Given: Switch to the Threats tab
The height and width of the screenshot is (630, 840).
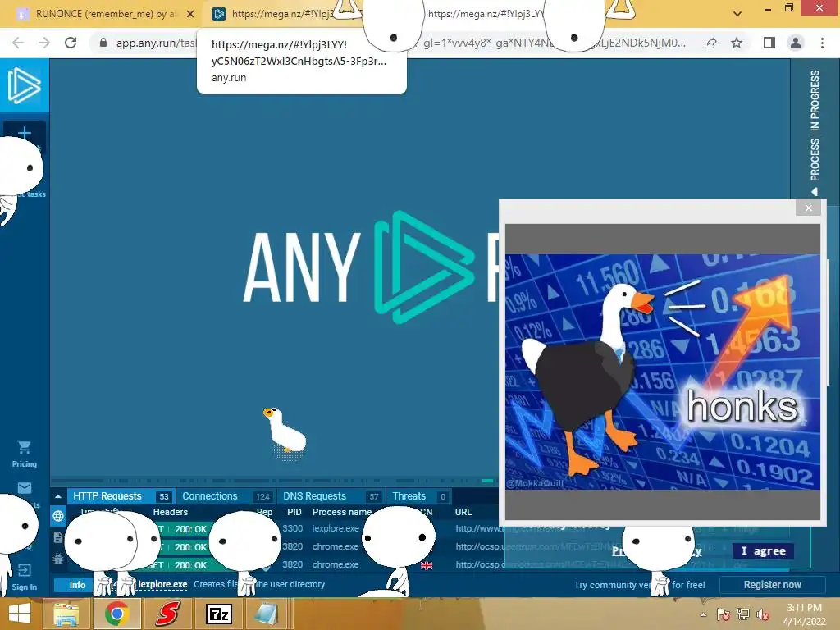Looking at the screenshot, I should click(419, 496).
